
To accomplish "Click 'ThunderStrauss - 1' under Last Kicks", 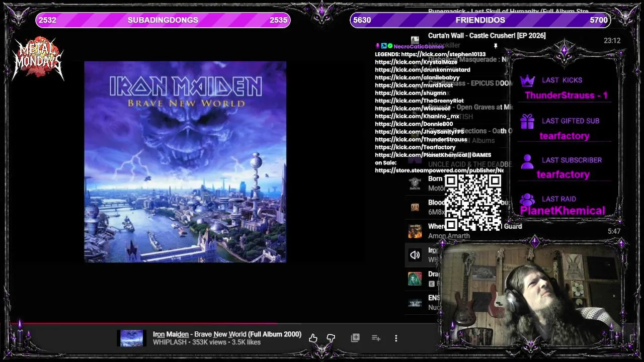I will point(566,96).
